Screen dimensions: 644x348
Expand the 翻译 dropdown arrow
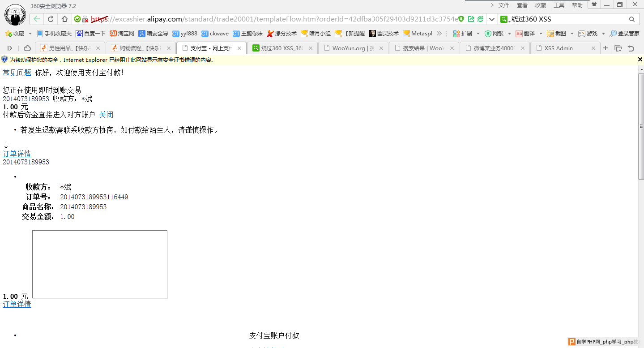click(541, 34)
